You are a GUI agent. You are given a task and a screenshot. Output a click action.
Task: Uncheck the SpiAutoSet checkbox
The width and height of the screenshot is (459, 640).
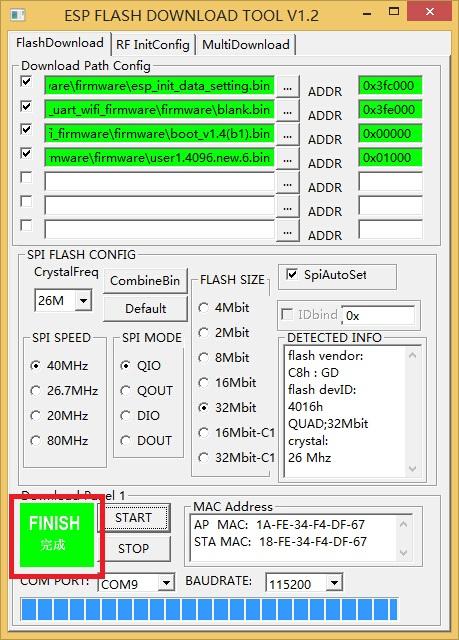click(x=291, y=275)
